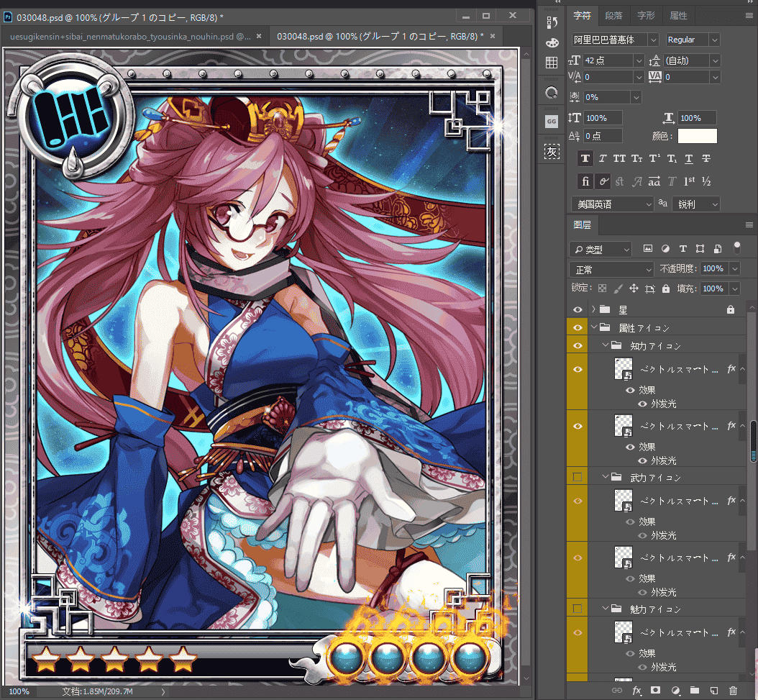Create a new group folder icon
Viewport: 758px width, 700px height.
(694, 691)
